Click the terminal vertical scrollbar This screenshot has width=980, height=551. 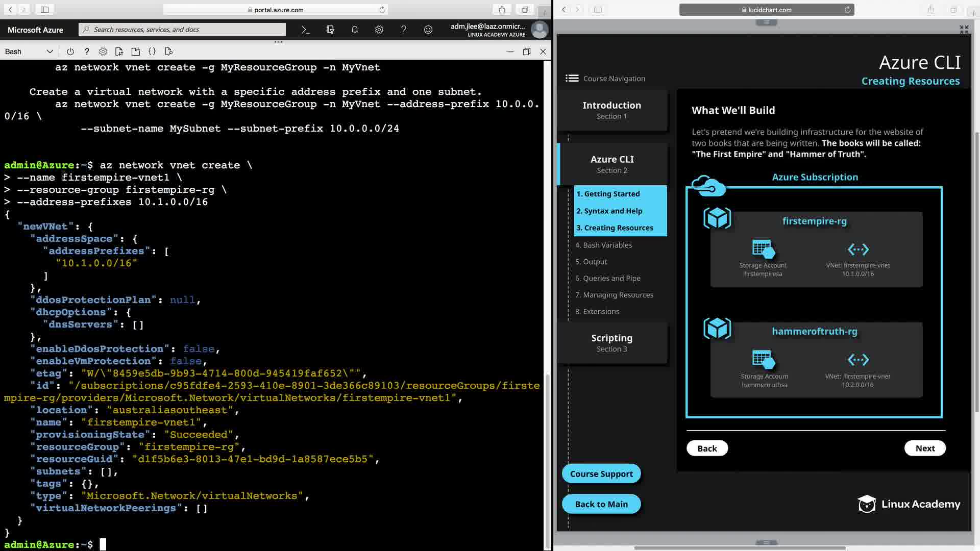click(548, 459)
